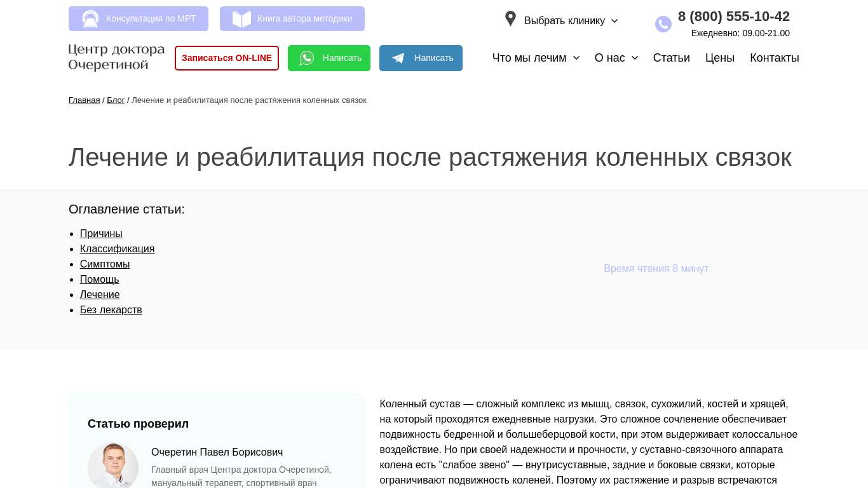Jump to the Классификация section

tap(117, 249)
